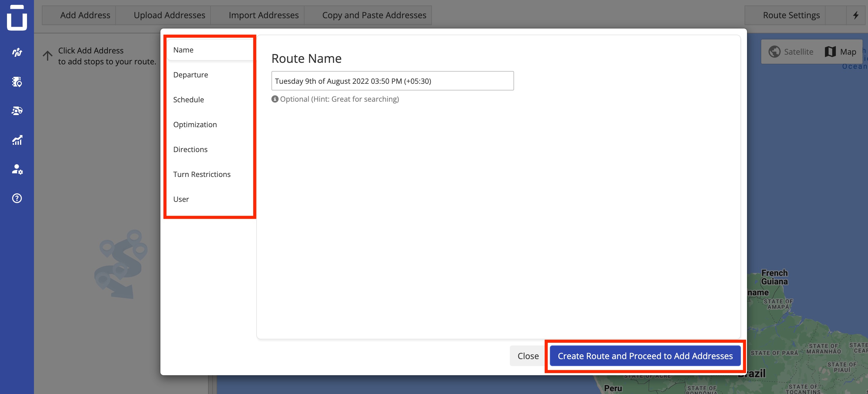The height and width of the screenshot is (394, 868).
Task: Switch map to Map view
Action: 841,52
